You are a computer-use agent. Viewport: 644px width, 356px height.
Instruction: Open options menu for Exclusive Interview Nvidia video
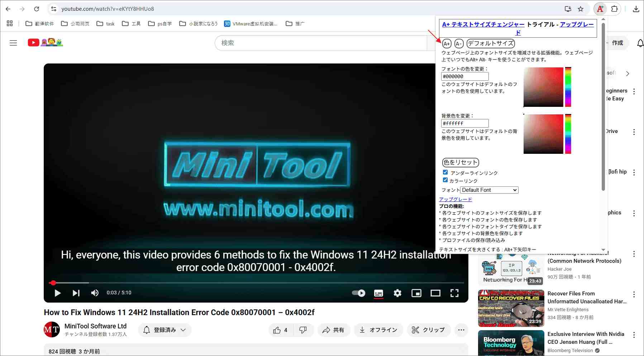(x=634, y=335)
